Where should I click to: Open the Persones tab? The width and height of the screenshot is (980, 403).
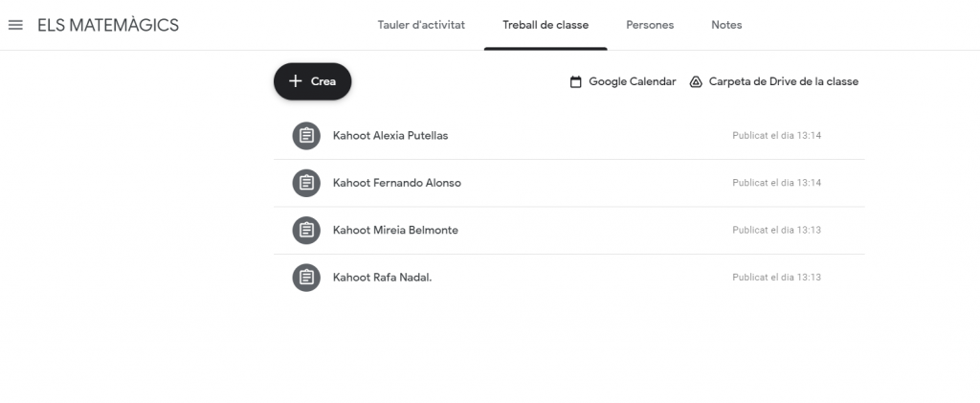[x=650, y=25]
